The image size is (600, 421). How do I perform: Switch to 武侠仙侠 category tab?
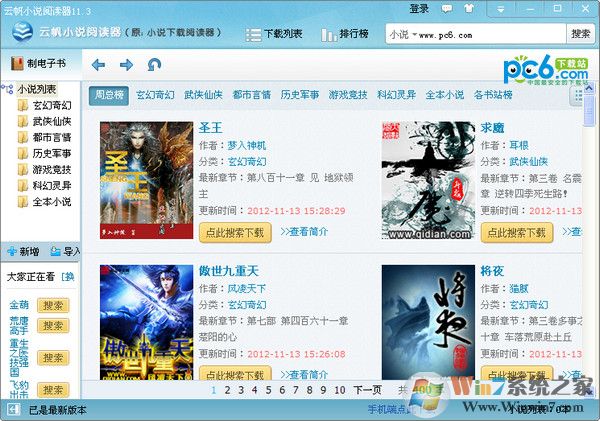click(x=203, y=95)
